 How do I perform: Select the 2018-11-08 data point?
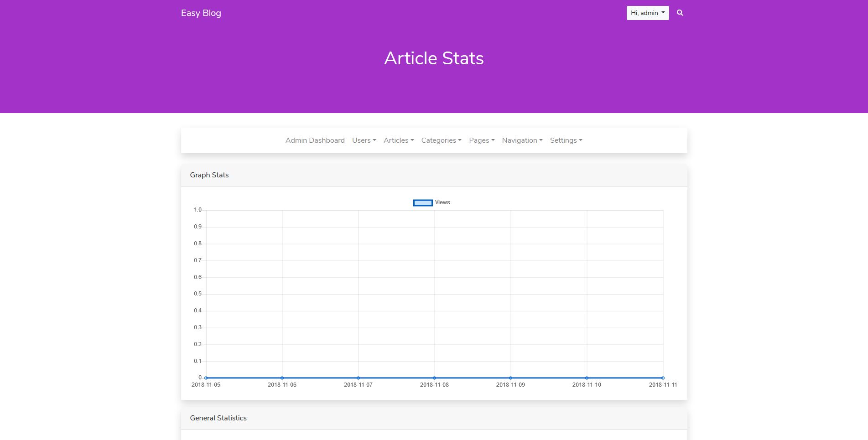click(x=435, y=378)
